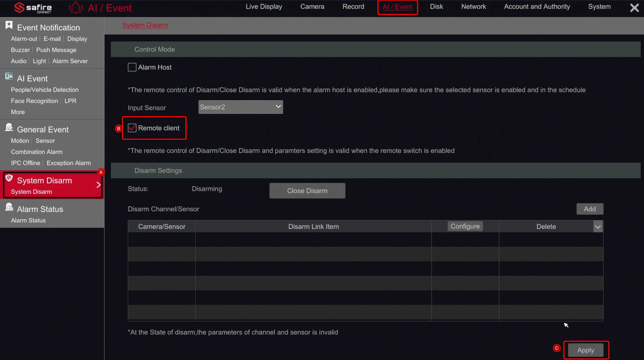Open Exception Alarm settings
Screen dimensions: 644x360
(69, 163)
